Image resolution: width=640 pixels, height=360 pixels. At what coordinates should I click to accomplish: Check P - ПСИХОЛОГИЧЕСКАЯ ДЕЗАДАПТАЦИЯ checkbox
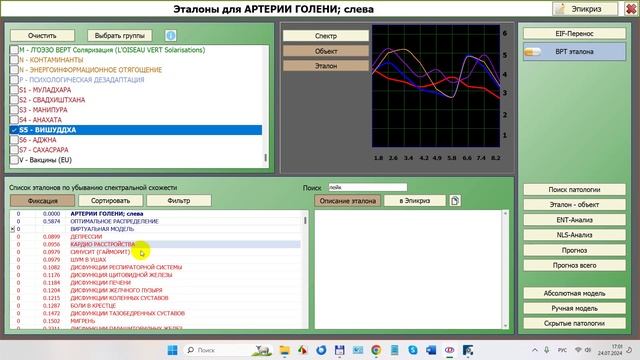(14, 80)
